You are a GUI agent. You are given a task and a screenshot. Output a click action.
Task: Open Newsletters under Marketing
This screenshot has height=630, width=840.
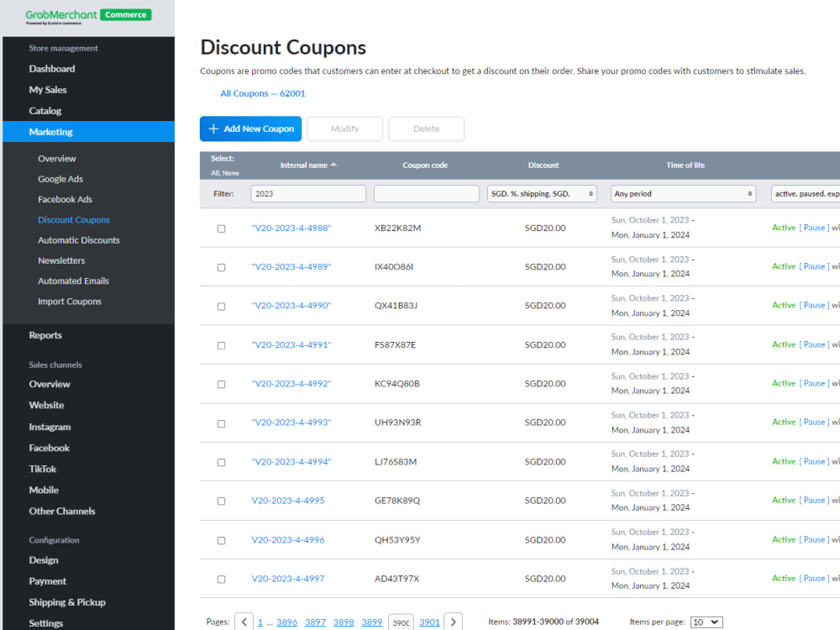(x=61, y=260)
